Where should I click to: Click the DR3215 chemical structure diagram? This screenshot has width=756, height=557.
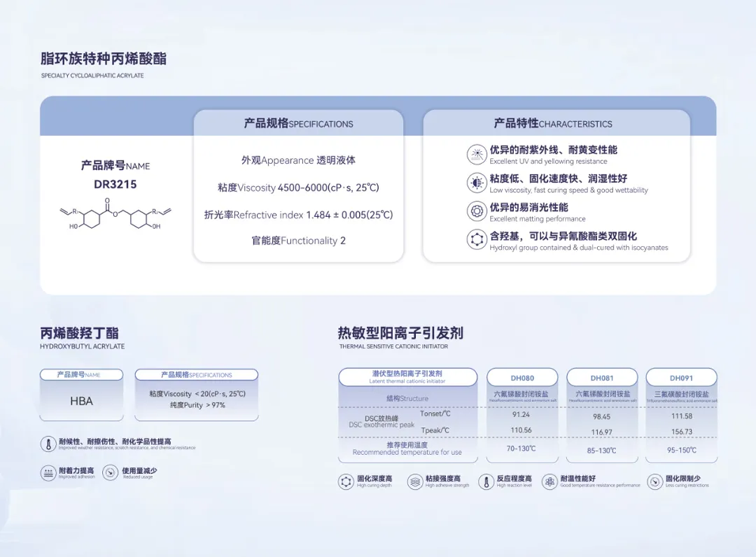pos(115,215)
